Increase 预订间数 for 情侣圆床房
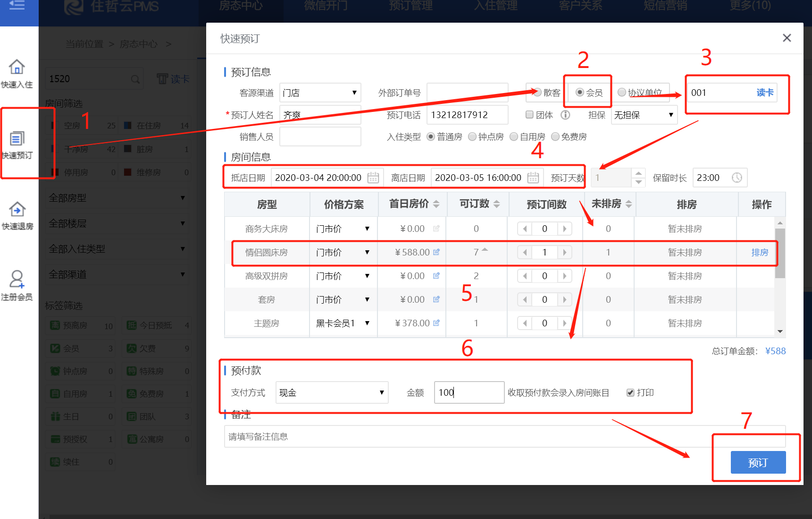812x519 pixels. (x=565, y=253)
